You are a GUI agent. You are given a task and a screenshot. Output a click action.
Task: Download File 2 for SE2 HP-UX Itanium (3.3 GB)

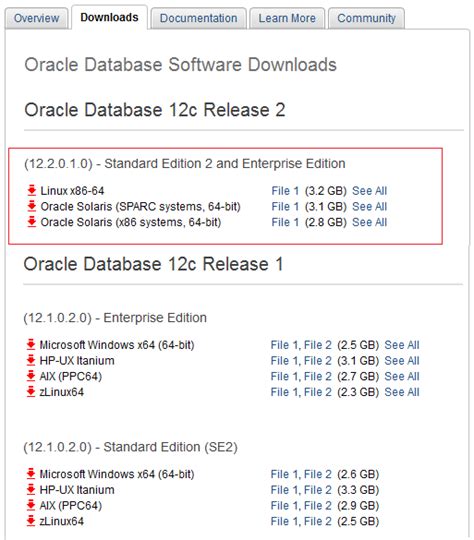318,490
